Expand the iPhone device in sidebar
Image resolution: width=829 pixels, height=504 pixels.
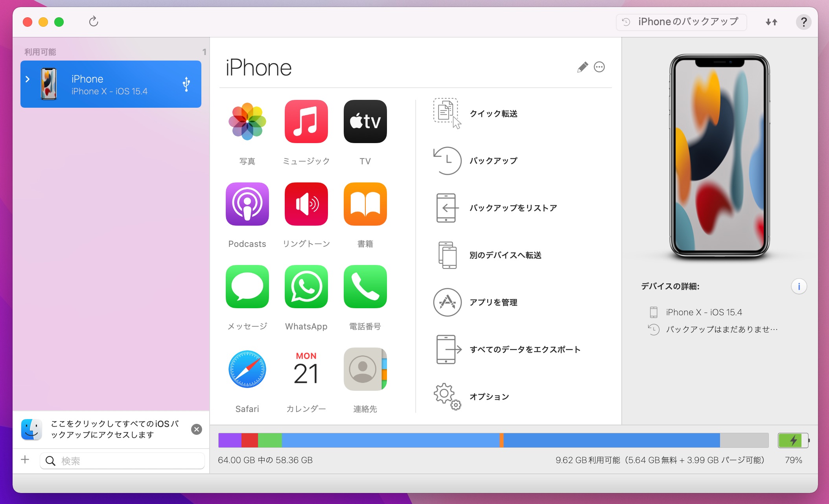(x=28, y=79)
